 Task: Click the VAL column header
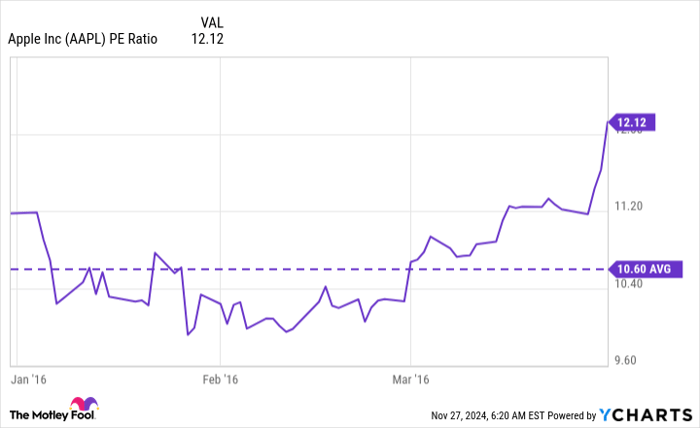211,21
